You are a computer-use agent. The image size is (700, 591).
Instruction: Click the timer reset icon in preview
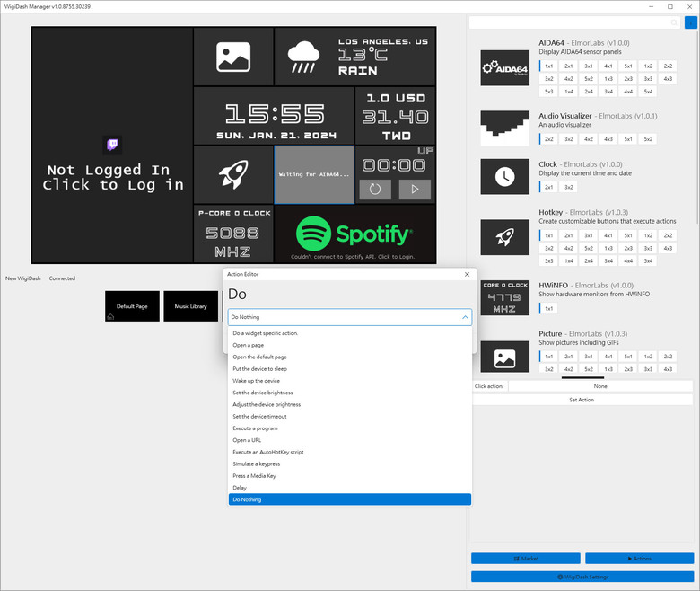tap(375, 190)
